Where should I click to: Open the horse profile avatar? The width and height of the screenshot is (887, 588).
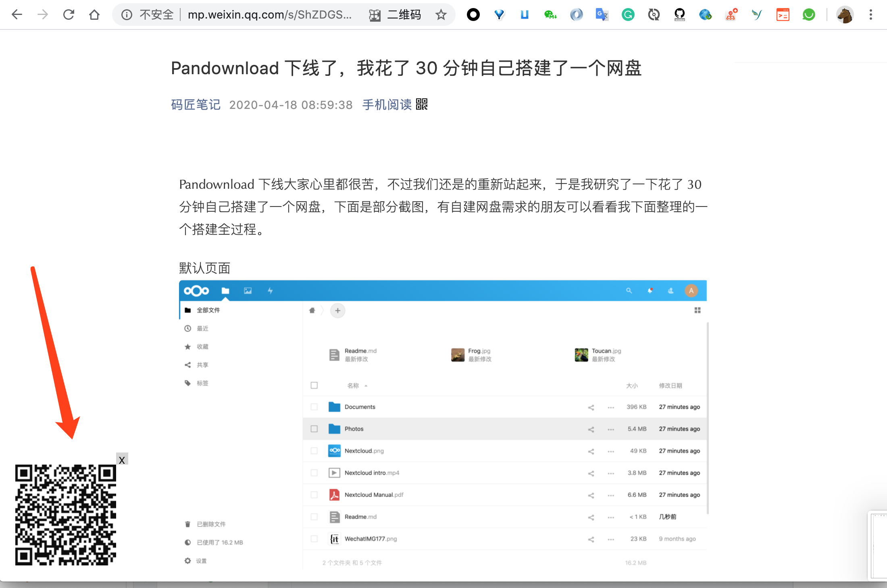click(x=845, y=15)
